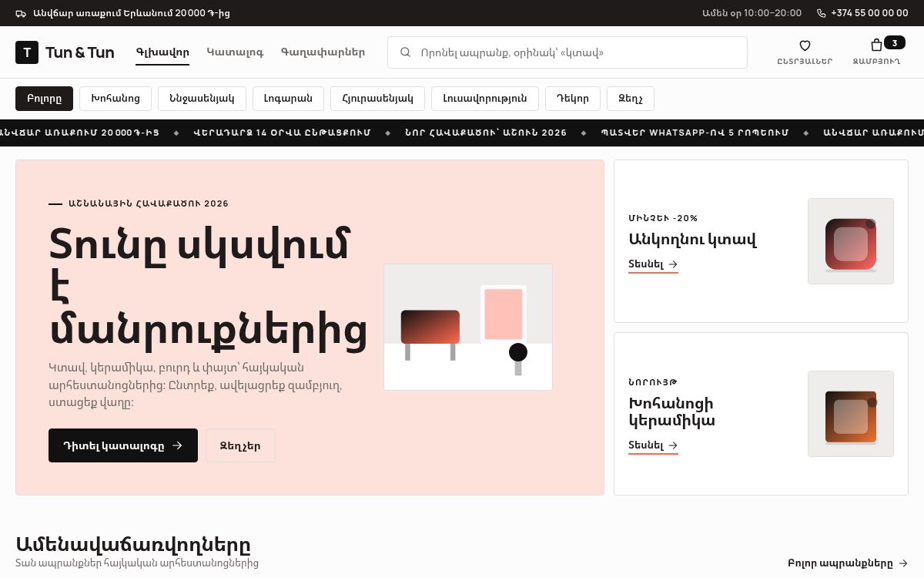
Task: Select the Բոլորը category chip
Action: [x=44, y=99]
